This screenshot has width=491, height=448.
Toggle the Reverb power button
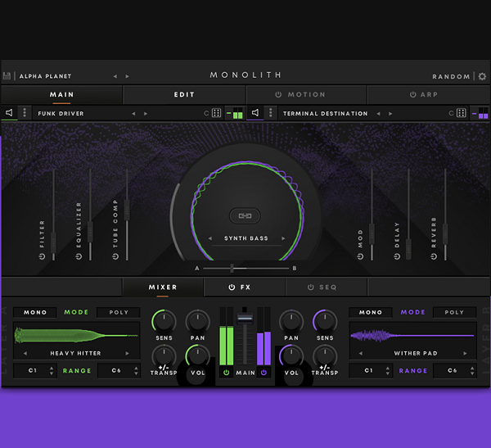434,257
